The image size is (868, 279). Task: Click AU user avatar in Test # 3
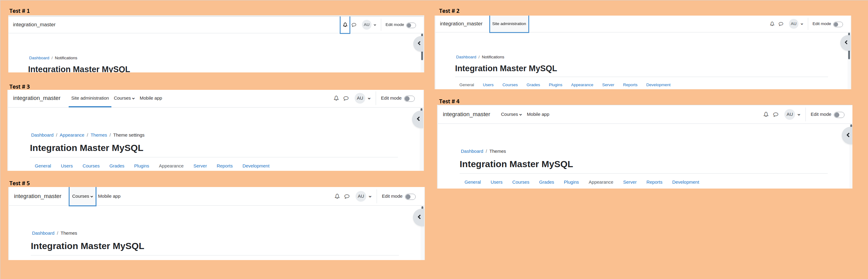pyautogui.click(x=360, y=98)
